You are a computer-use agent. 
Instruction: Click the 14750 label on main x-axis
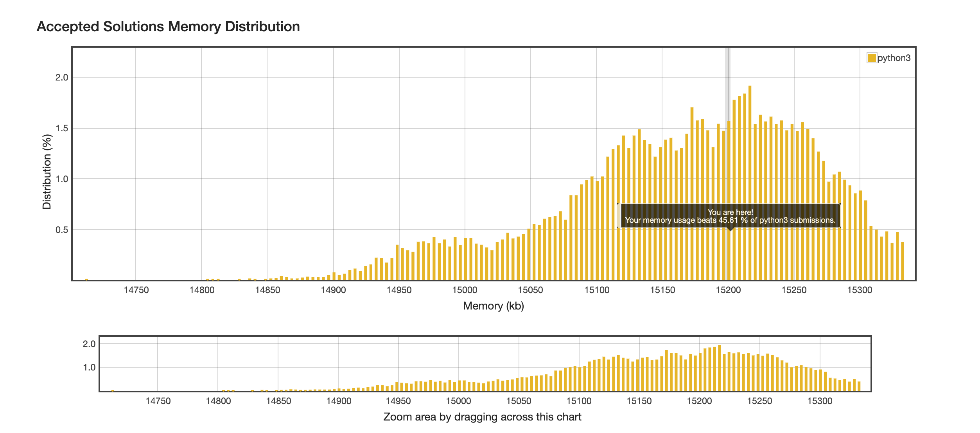136,290
